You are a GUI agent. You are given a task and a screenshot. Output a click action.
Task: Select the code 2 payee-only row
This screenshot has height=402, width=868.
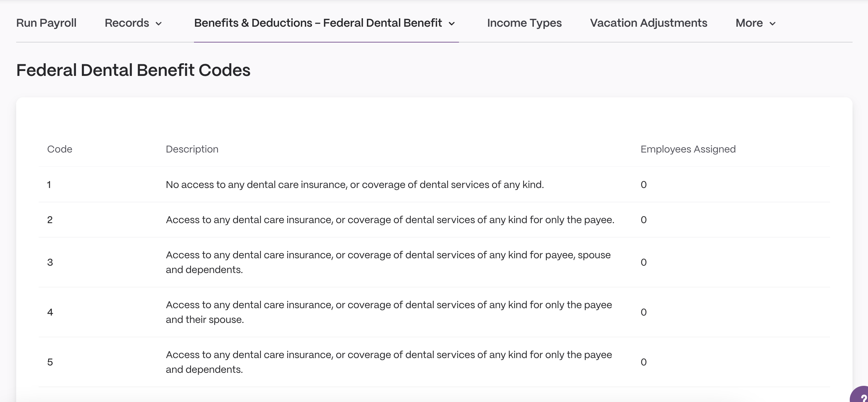(434, 220)
